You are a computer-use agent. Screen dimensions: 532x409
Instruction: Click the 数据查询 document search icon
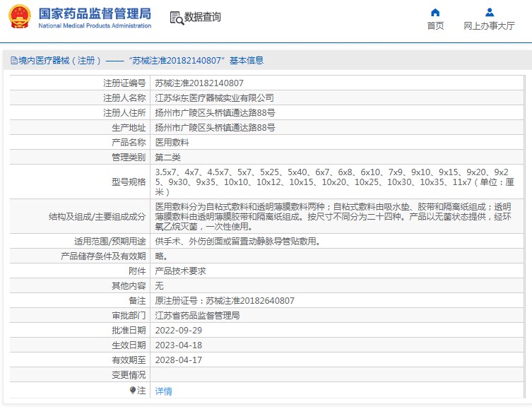coord(176,17)
